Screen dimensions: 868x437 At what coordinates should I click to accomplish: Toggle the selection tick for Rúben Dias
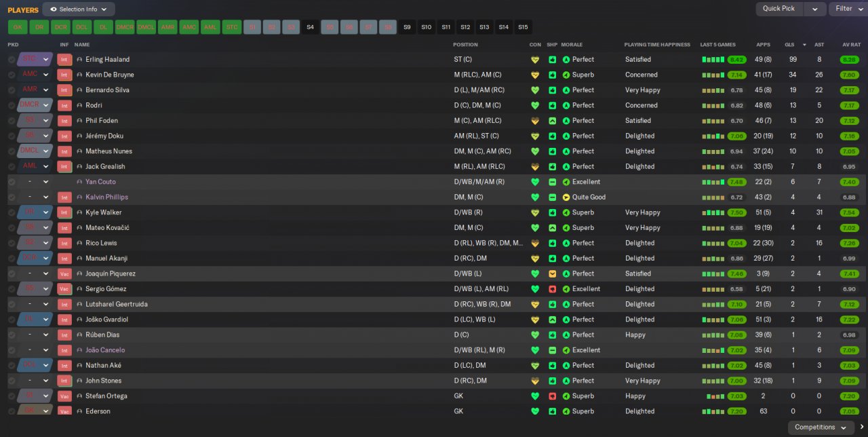point(12,335)
